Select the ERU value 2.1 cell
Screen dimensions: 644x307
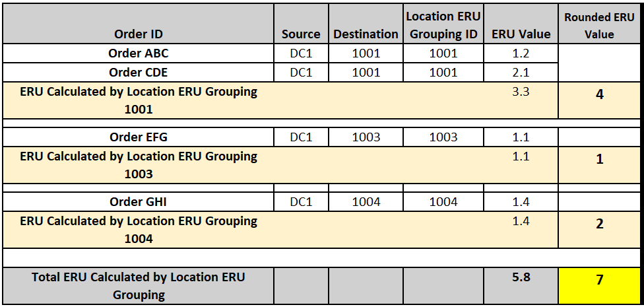[x=521, y=72]
